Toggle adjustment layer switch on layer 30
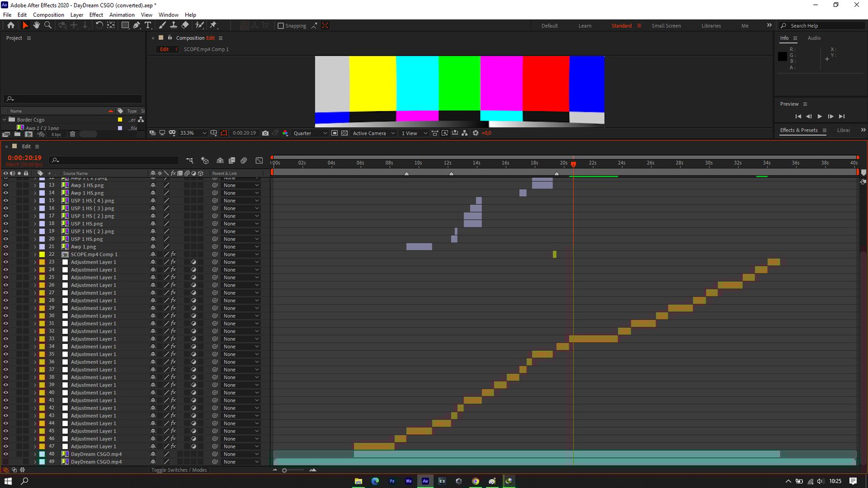 [194, 315]
